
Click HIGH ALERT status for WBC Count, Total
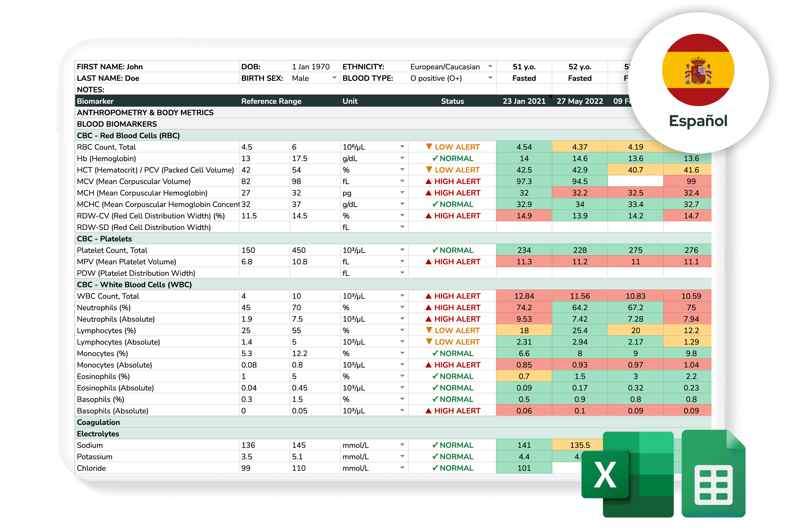pos(452,296)
